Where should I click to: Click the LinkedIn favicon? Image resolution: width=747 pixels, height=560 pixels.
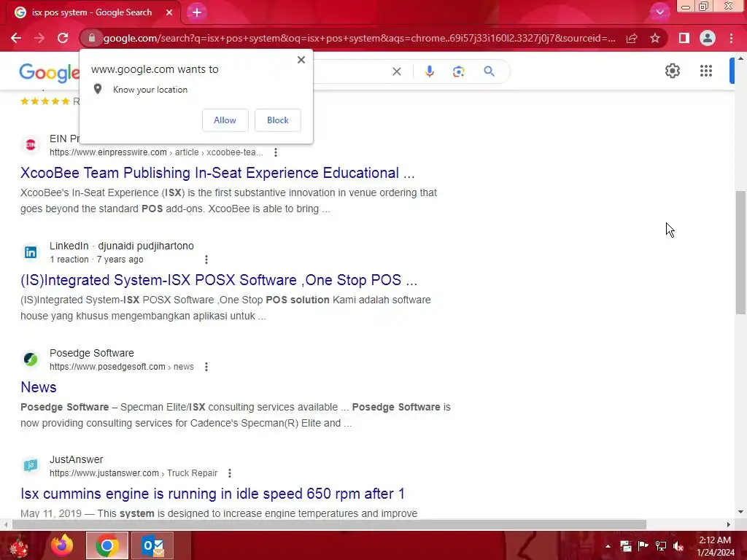(31, 252)
